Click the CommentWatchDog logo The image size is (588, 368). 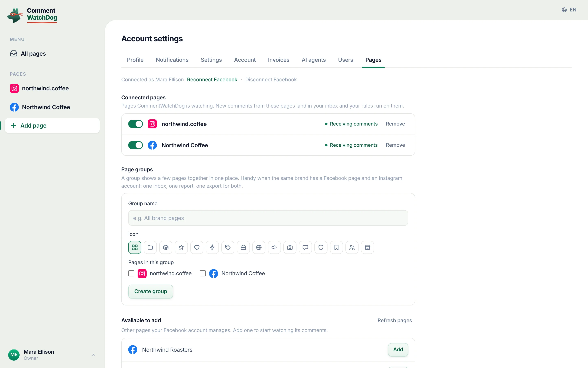click(x=32, y=15)
